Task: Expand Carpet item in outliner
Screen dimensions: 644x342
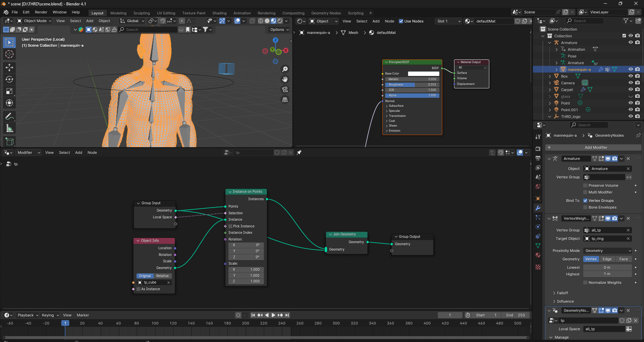Action: pyautogui.click(x=550, y=90)
